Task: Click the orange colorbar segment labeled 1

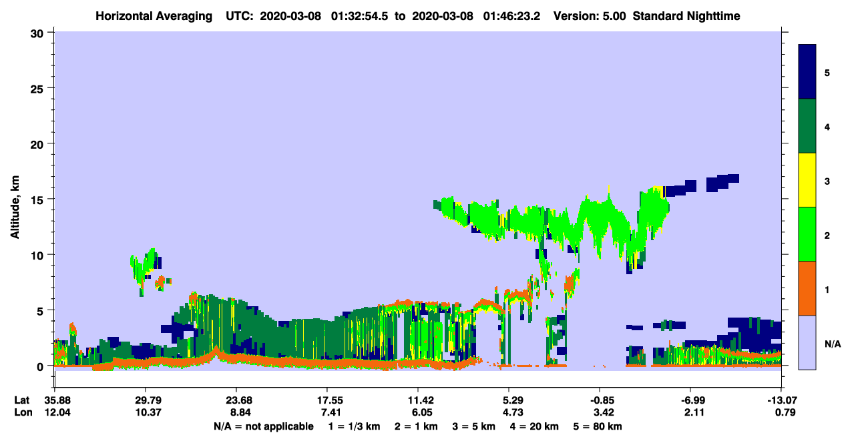Action: pyautogui.click(x=808, y=288)
